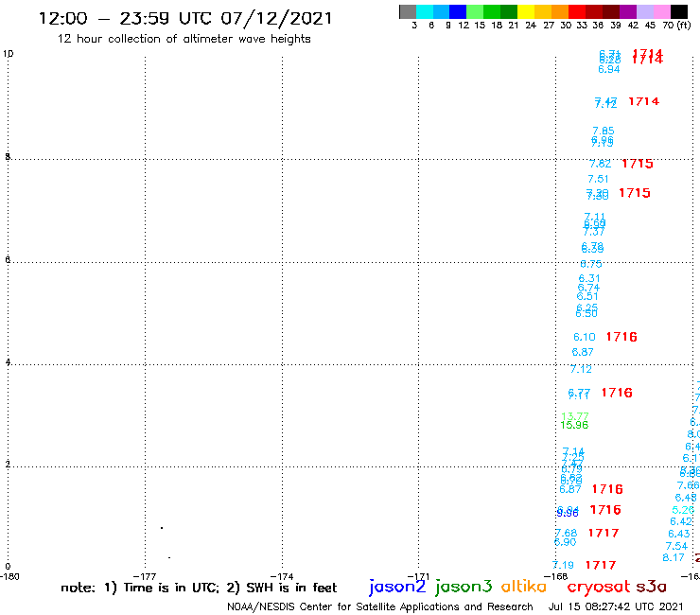
Task: Click the orange legend swatch
Action: coord(560,11)
